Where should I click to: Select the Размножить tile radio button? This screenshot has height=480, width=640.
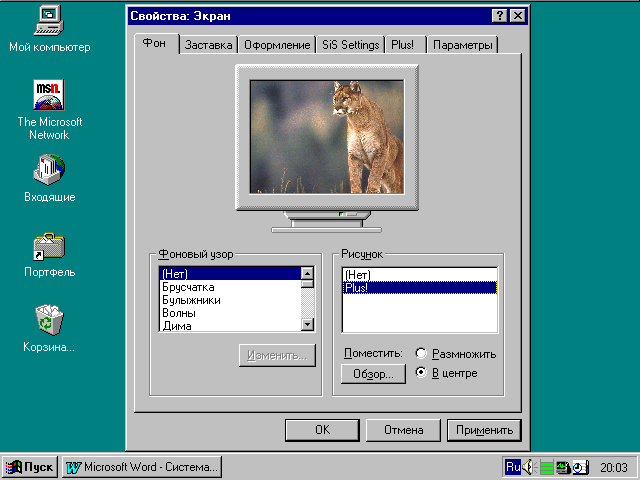tap(421, 353)
